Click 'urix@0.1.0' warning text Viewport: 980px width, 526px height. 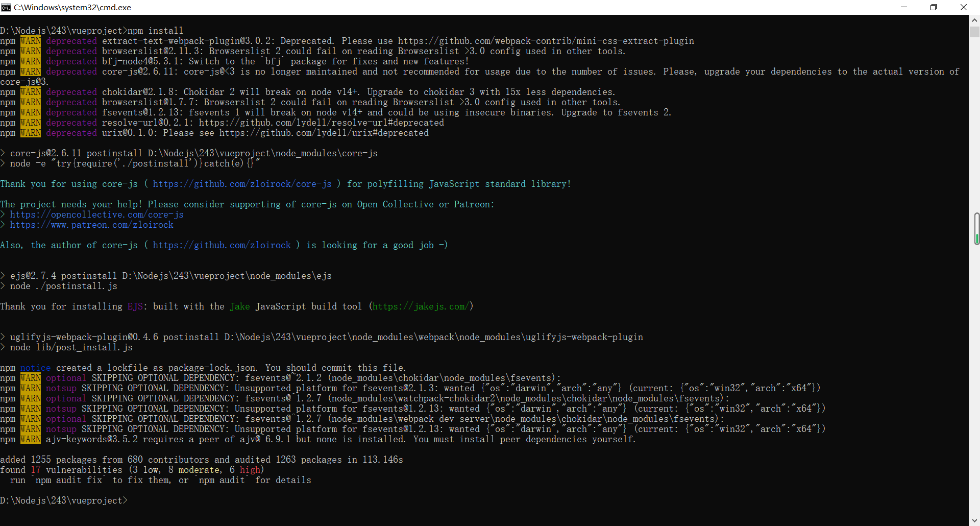[x=130, y=133]
